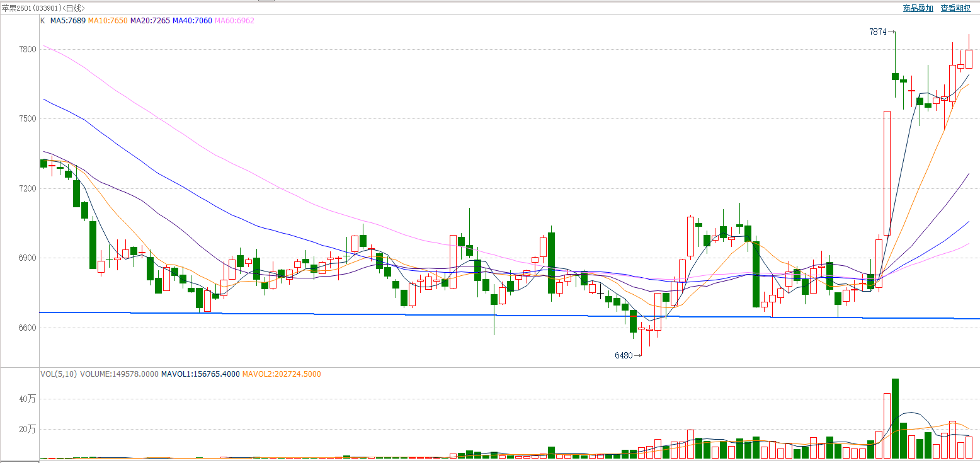
Task: Click the 7200 price axis label
Action: tap(28, 189)
